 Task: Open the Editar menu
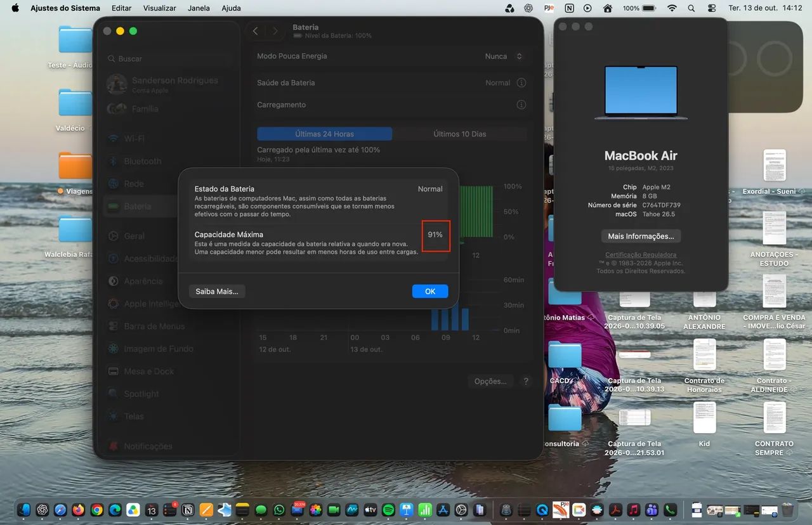(x=122, y=8)
